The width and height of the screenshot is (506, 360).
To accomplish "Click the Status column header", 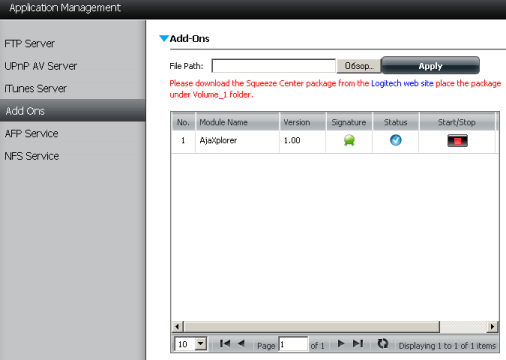I will 396,122.
